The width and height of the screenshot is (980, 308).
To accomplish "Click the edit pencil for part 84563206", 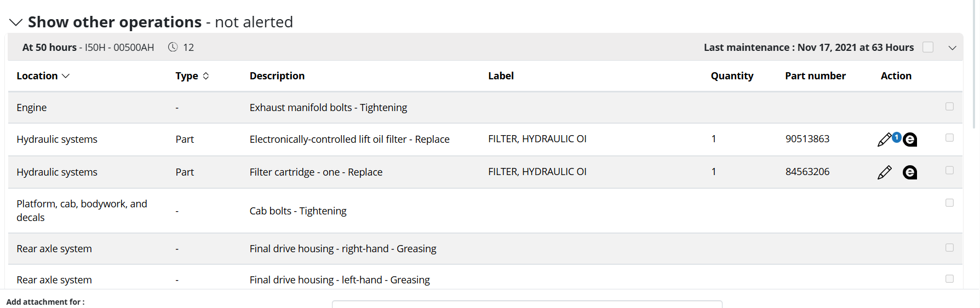I will point(884,172).
